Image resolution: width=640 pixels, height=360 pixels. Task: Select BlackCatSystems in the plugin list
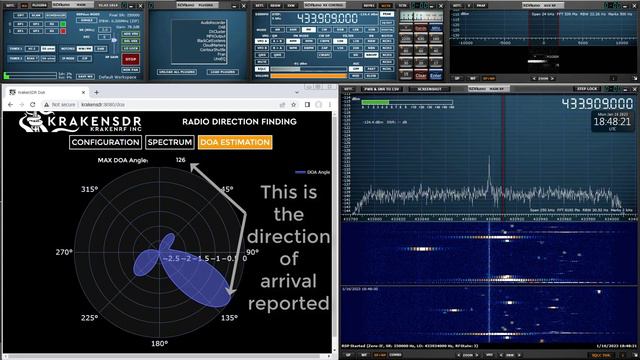(211, 41)
